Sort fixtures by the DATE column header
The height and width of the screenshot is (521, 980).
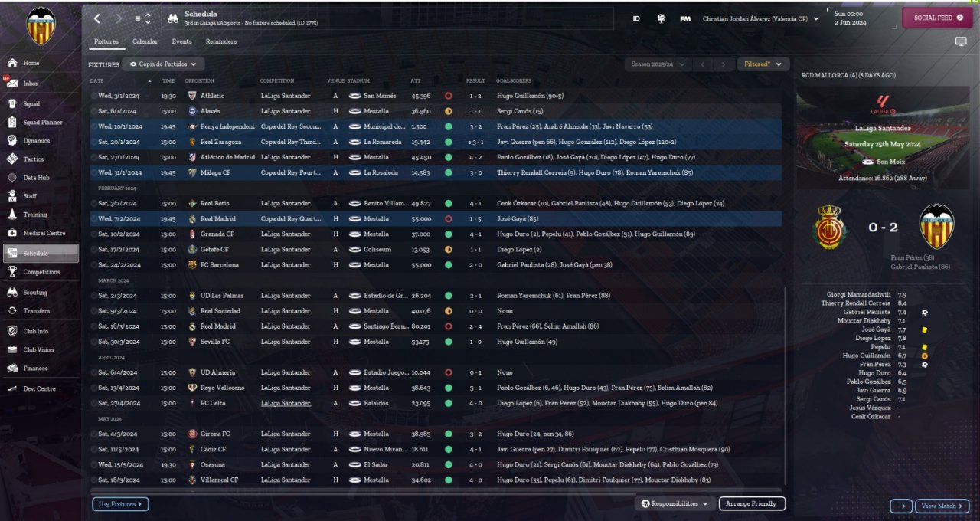96,80
